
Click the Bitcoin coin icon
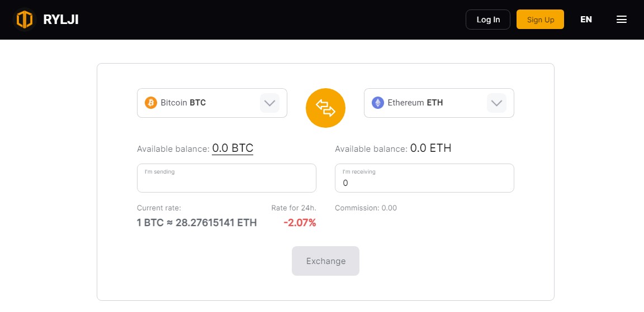tap(151, 103)
